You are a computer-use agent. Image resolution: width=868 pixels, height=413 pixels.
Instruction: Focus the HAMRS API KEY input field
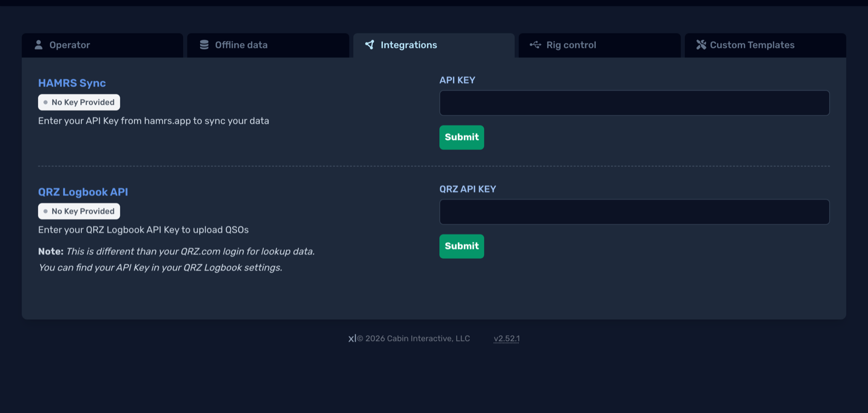(x=634, y=103)
